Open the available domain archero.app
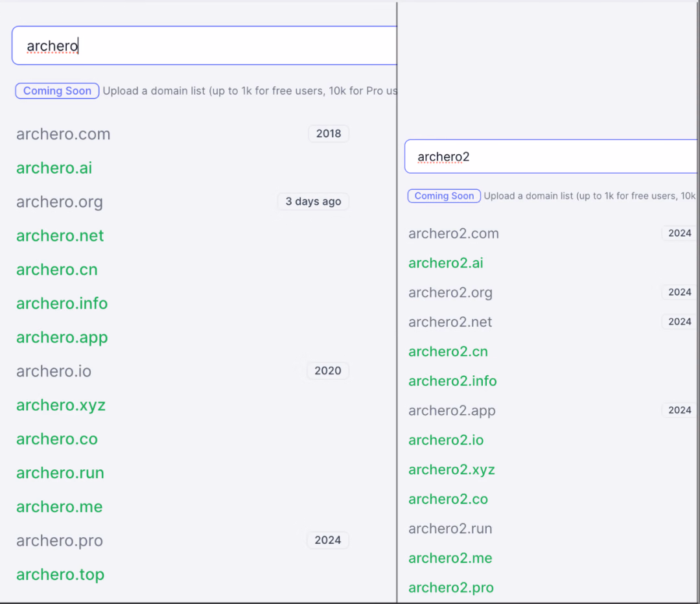The image size is (700, 604). [x=62, y=338]
